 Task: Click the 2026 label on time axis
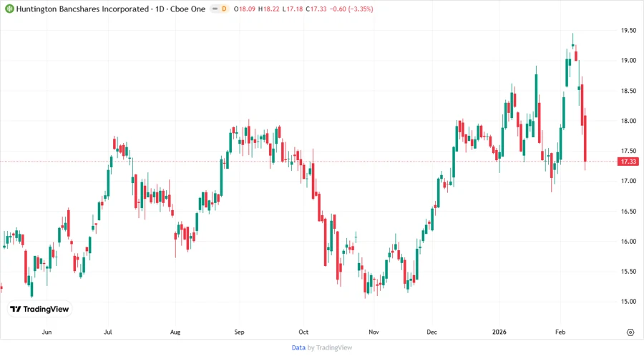[x=499, y=332]
